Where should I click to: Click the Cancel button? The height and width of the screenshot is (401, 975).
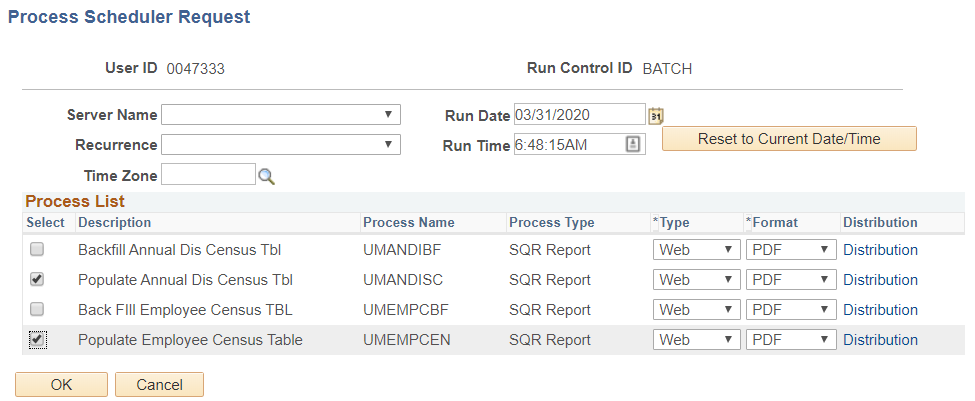pos(159,385)
